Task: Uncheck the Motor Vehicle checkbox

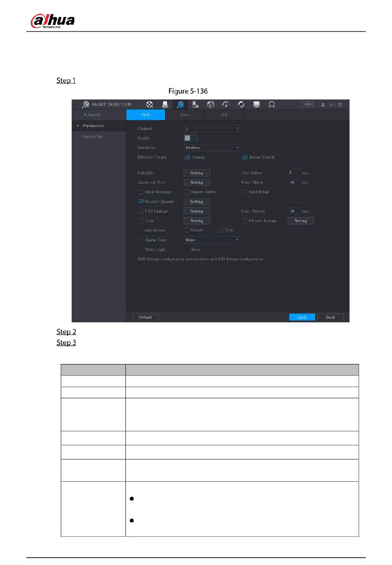Action: click(x=245, y=157)
